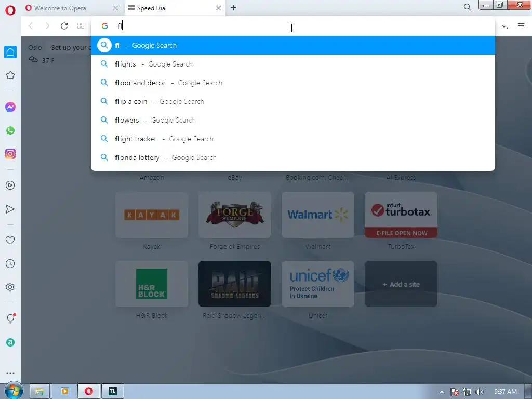Open the volume speaker tray icon
The height and width of the screenshot is (399, 532).
click(480, 392)
